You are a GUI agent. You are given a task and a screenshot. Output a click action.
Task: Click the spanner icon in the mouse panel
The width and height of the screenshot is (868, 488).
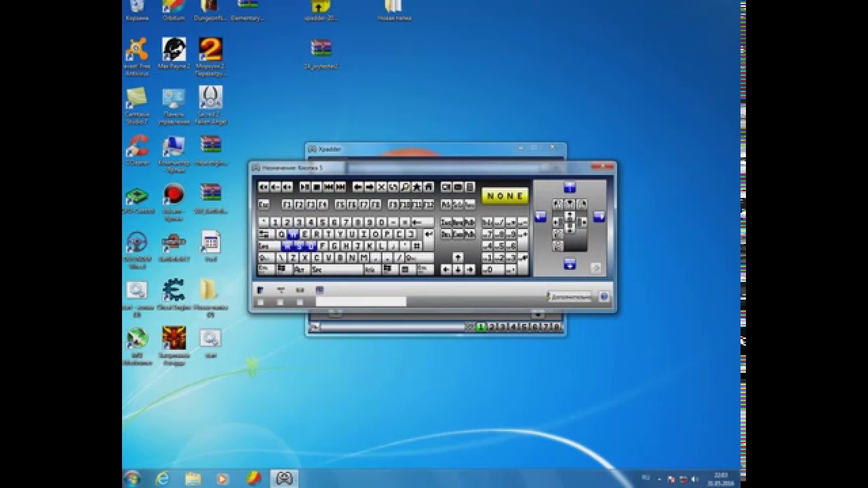(595, 268)
